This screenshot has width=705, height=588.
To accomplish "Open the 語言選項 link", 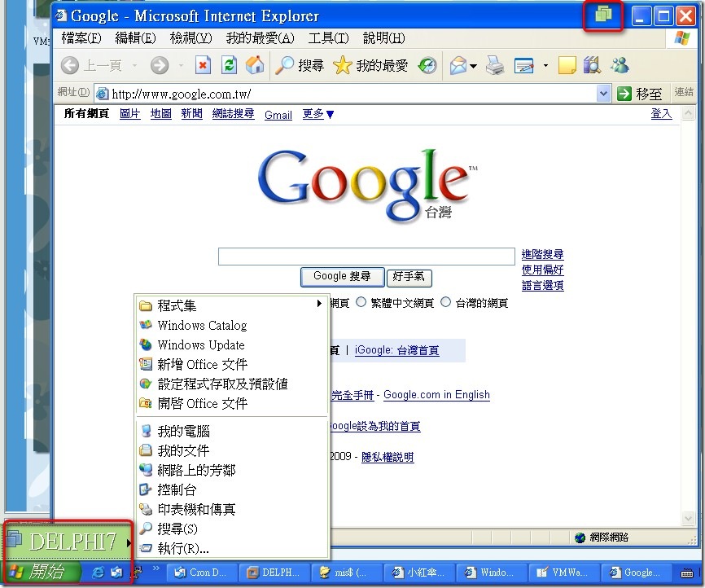I will click(542, 285).
